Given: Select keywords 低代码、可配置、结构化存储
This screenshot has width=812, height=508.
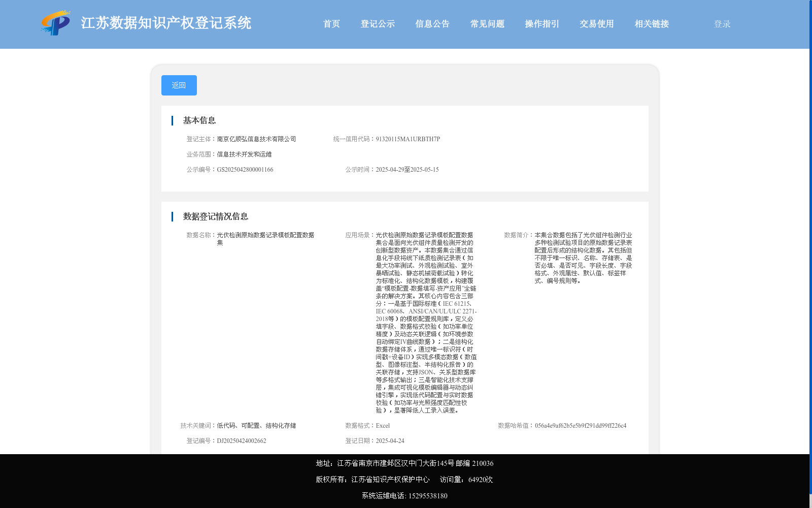Looking at the screenshot, I should point(256,426).
